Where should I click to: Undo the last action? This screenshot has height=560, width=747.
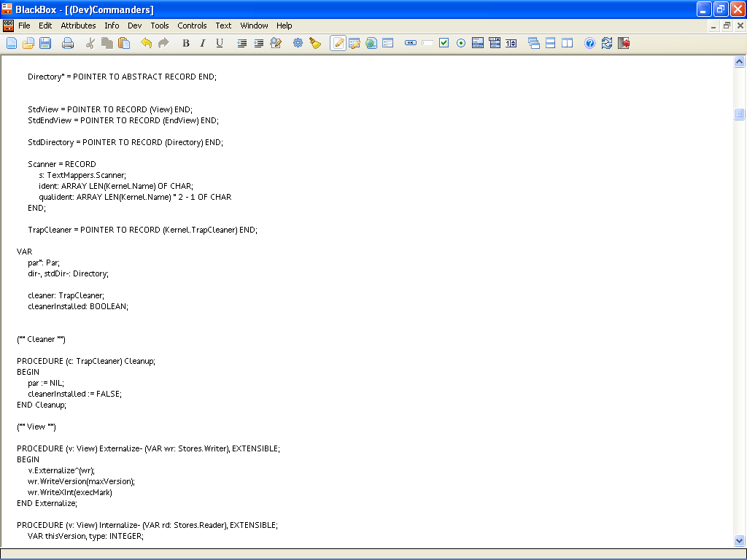click(146, 43)
